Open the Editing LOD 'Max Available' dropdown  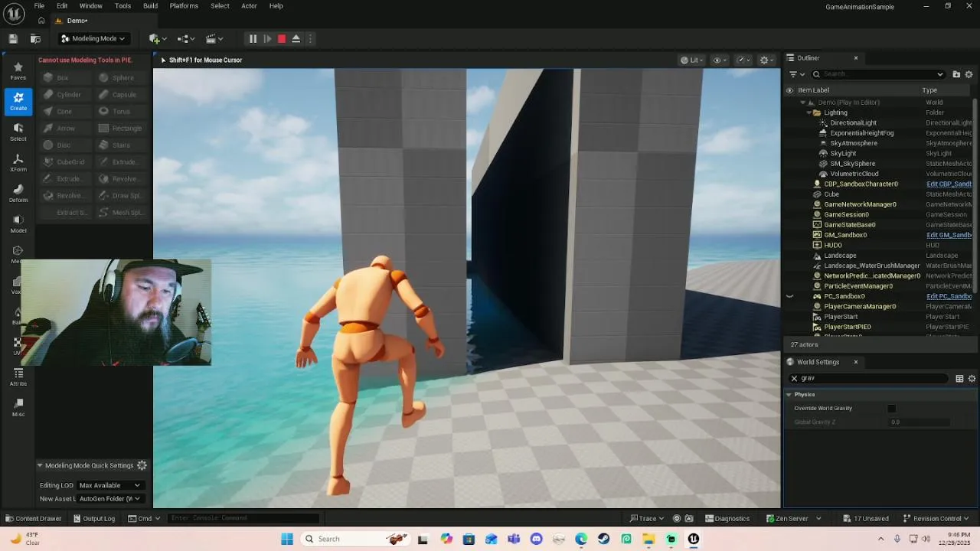tap(110, 485)
